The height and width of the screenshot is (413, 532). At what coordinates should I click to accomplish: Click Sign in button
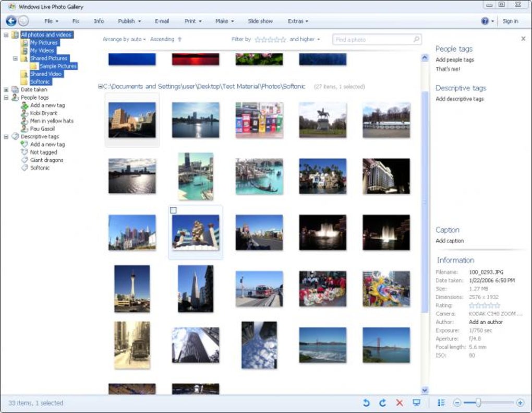pos(510,21)
